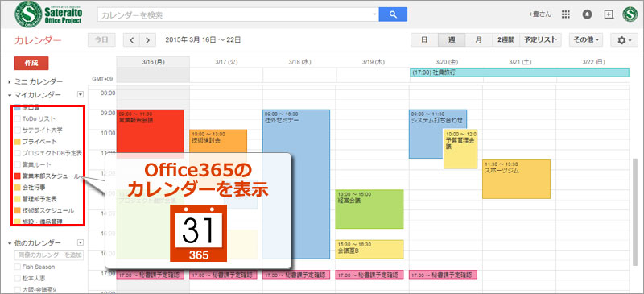The height and width of the screenshot is (294, 644).
Task: Switch to 2週間 view
Action: [x=506, y=40]
